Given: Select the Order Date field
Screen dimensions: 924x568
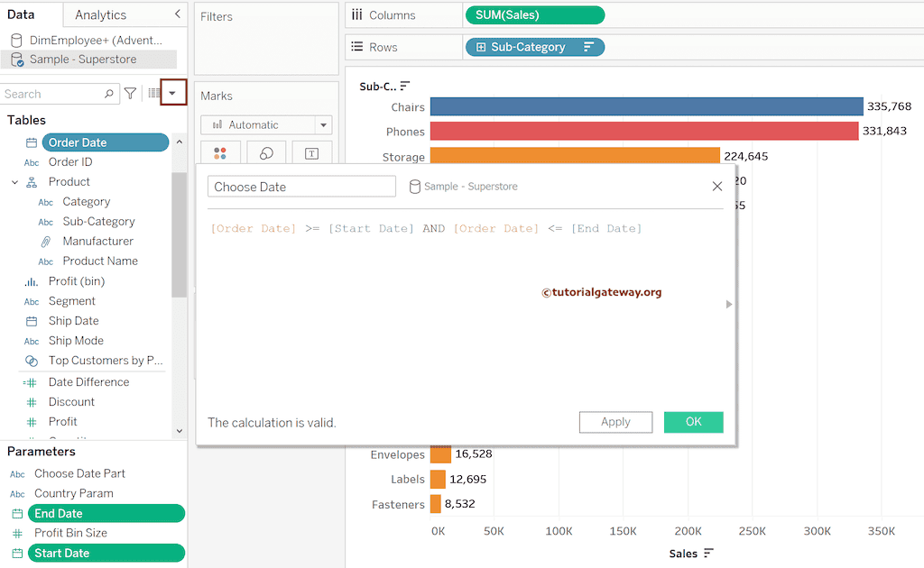Looking at the screenshot, I should tap(105, 142).
